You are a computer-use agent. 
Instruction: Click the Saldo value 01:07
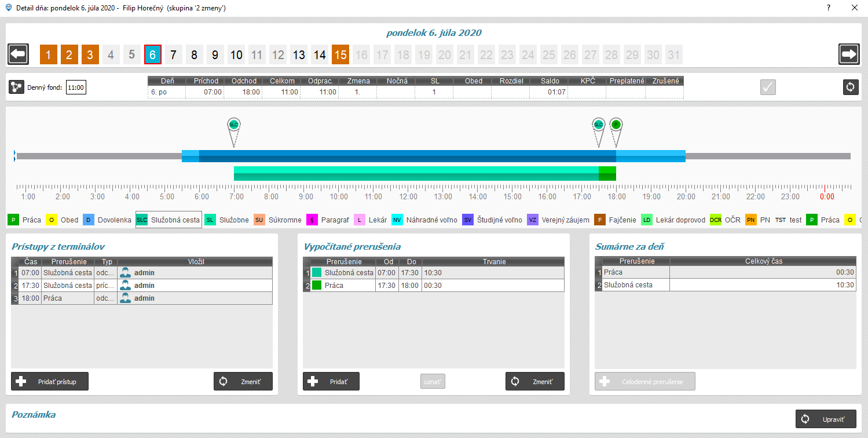pyautogui.click(x=556, y=92)
